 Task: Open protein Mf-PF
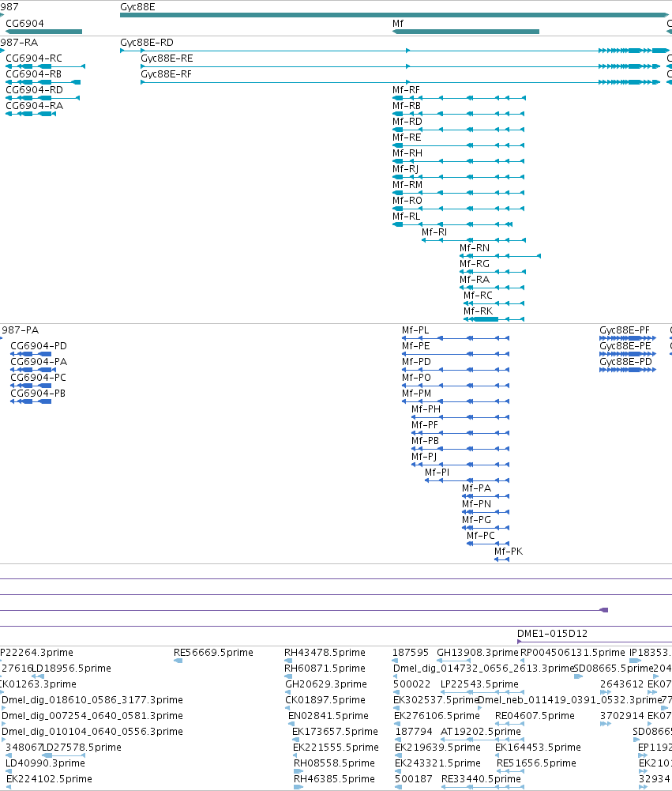point(425,425)
